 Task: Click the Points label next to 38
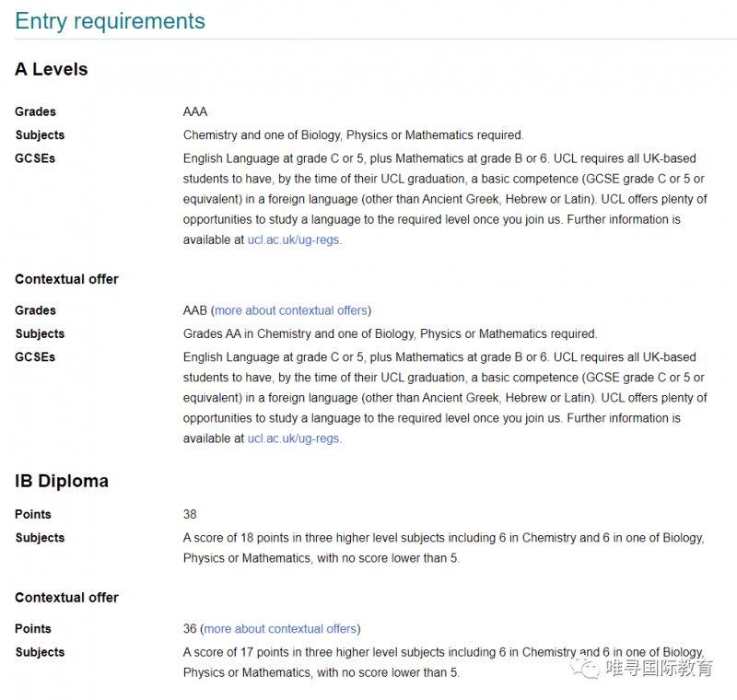point(33,515)
